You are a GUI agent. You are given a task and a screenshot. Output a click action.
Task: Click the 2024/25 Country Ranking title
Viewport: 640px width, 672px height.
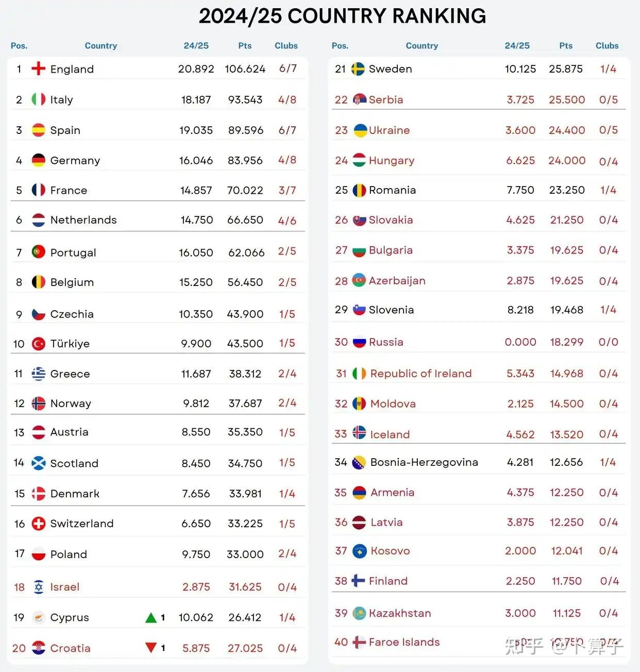point(343,16)
